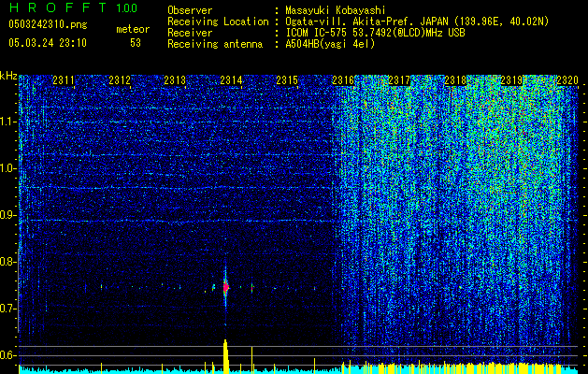Click the 2312 time marker
This screenshot has height=374, width=588.
[120, 80]
